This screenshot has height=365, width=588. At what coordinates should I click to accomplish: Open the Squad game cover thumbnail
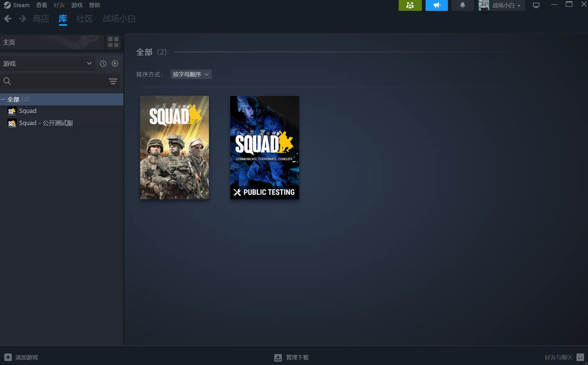click(x=175, y=147)
